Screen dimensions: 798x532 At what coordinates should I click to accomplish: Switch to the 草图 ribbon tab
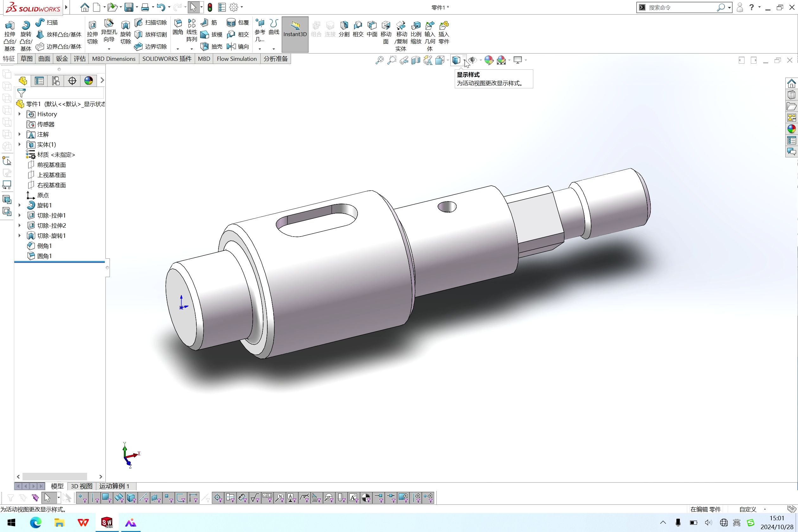27,59
